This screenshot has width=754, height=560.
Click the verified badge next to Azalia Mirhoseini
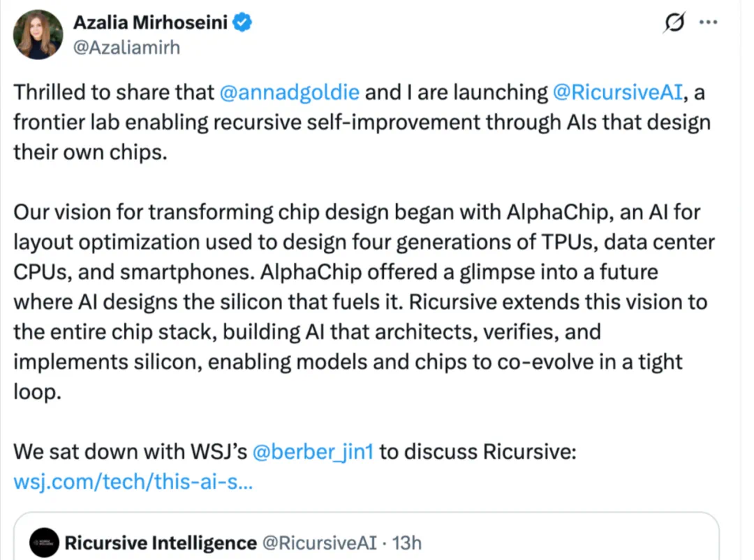point(241,22)
